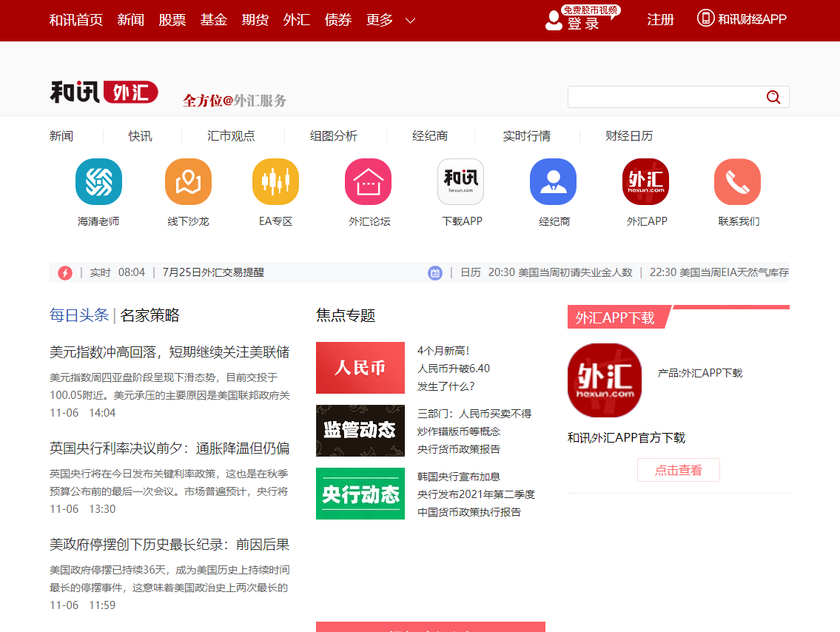Click the lightning icon beside 实时
Screen dimensions: 840x632
(64, 272)
